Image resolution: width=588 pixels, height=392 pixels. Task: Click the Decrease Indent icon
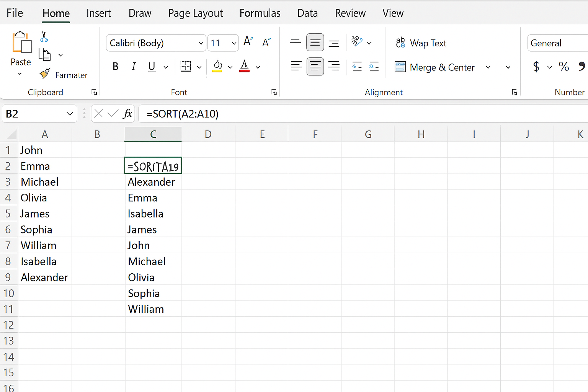pos(357,67)
